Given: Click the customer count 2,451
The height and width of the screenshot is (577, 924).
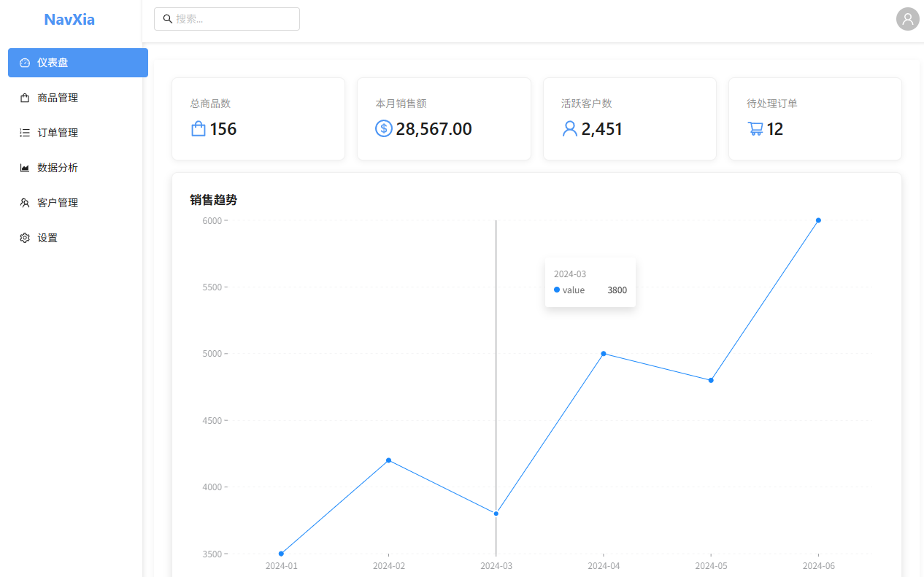Looking at the screenshot, I should coord(602,129).
